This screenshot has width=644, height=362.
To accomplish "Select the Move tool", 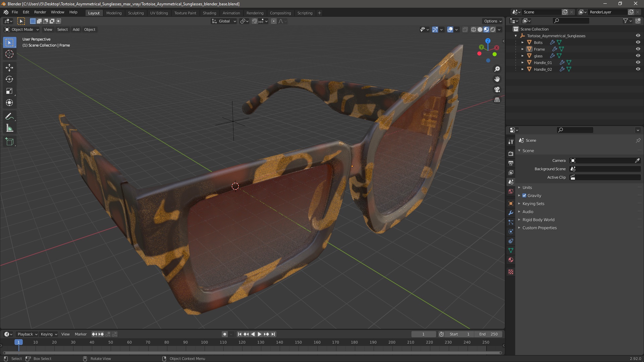I will [x=9, y=68].
